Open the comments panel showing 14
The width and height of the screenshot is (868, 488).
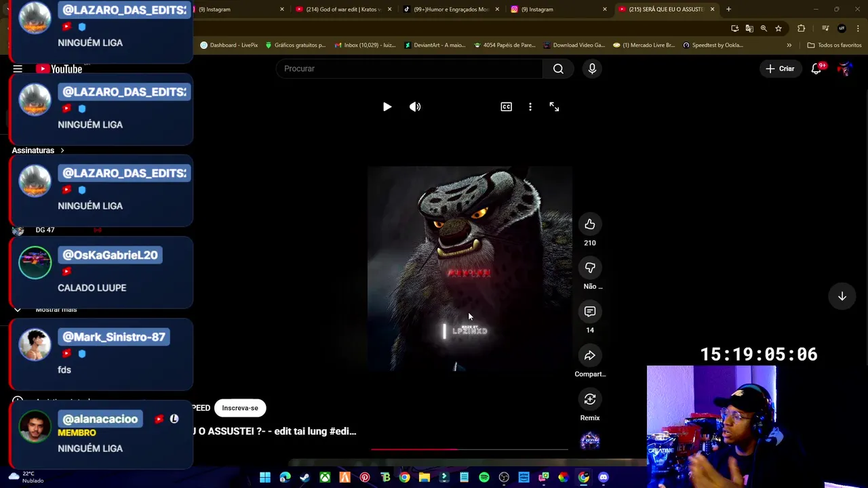pyautogui.click(x=590, y=312)
